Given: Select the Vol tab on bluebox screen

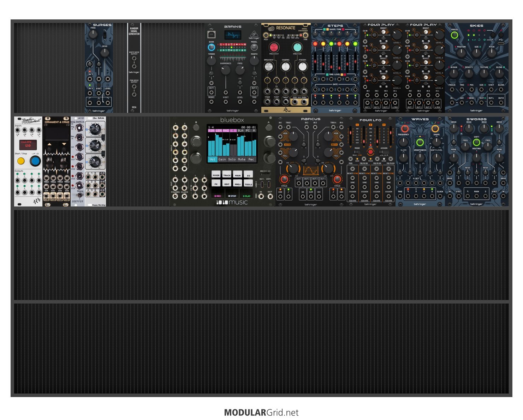Looking at the screenshot, I should tap(212, 159).
